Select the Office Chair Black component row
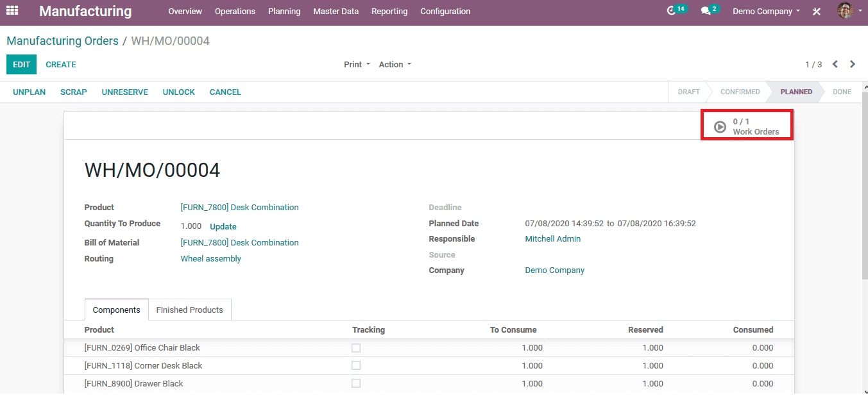The image size is (868, 398). pos(429,348)
